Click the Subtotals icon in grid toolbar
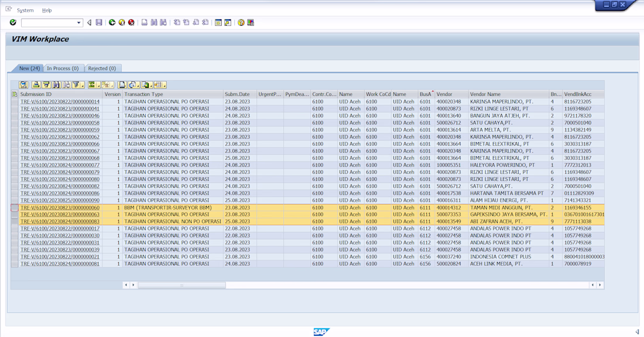Screen dimensions: 644x337 click(106, 85)
